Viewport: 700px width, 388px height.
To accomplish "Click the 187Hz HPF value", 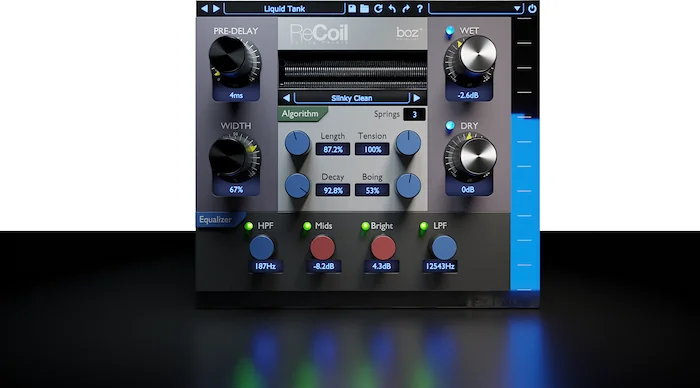I will tap(265, 267).
